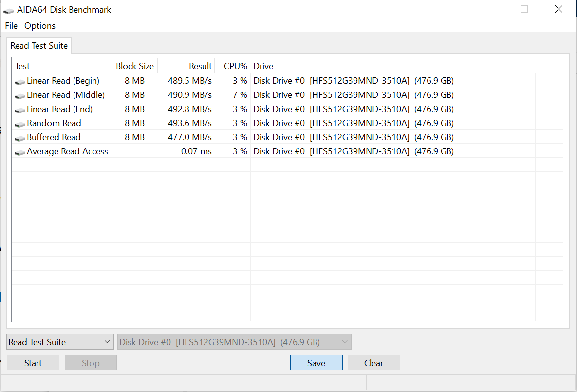
Task: Click the 477.0 MB/s result value
Action: click(190, 137)
